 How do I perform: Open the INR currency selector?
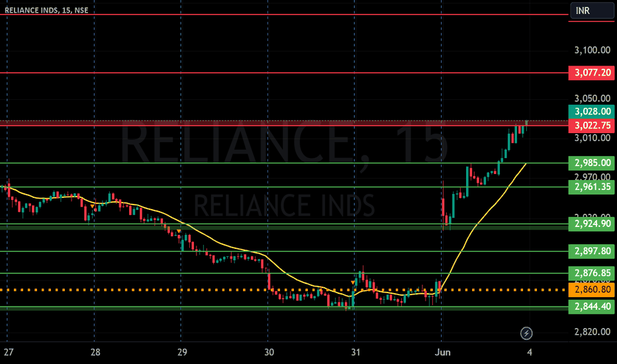592,11
